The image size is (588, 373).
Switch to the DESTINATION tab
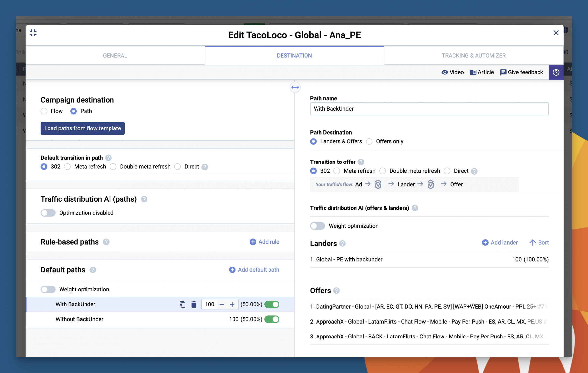point(294,56)
